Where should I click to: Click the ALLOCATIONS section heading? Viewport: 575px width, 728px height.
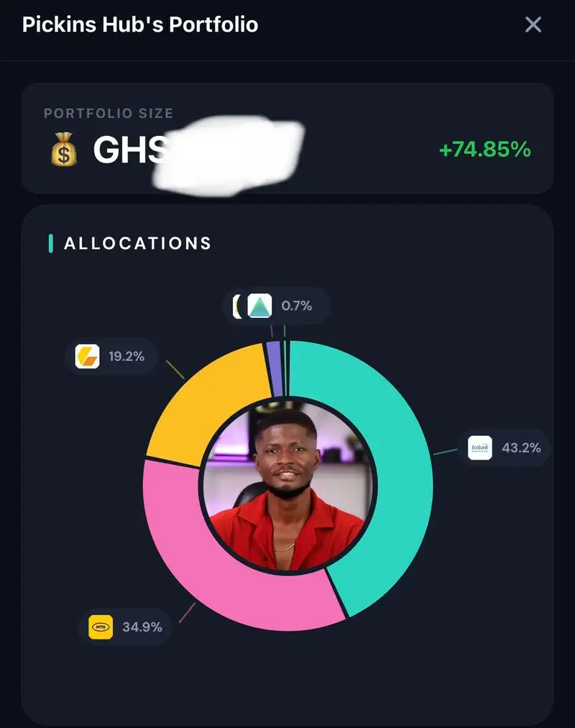pyautogui.click(x=137, y=243)
